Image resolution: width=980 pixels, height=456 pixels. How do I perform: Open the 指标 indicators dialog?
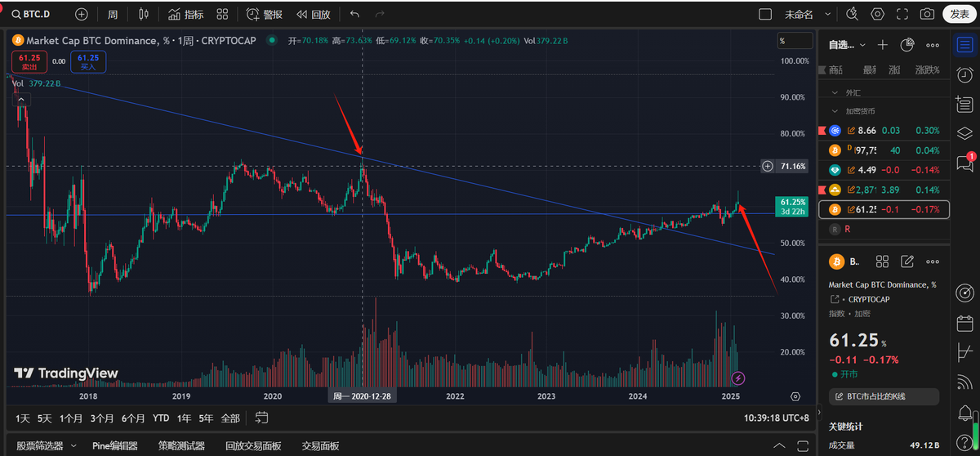coord(186,14)
